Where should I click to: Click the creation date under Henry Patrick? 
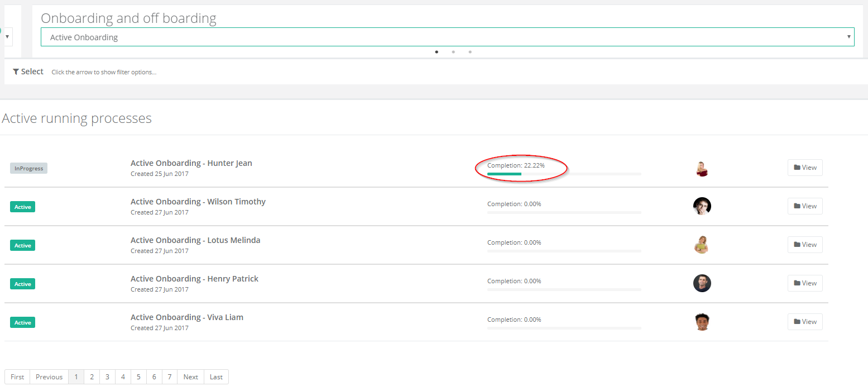(160, 289)
